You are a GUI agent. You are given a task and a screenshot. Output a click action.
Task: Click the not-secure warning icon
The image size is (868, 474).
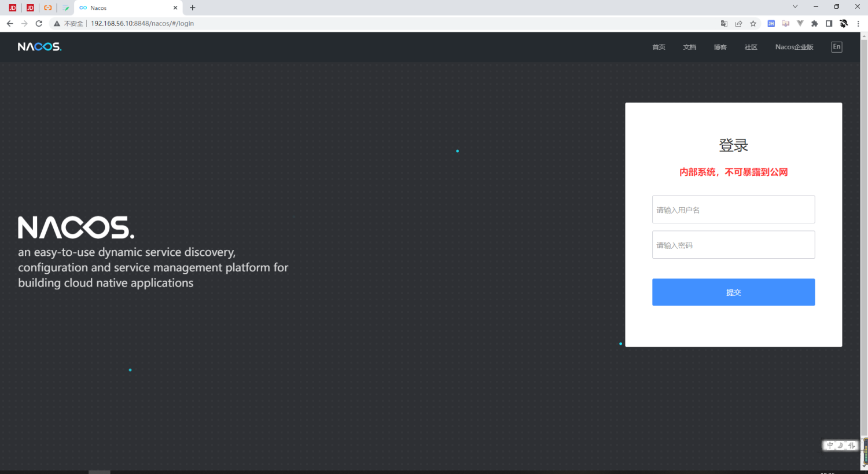[57, 24]
